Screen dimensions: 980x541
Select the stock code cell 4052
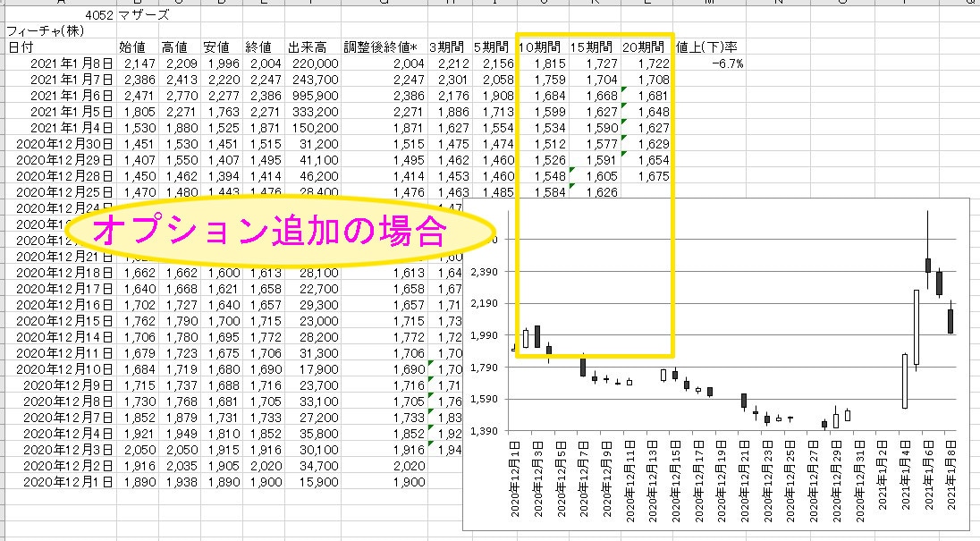61,15
